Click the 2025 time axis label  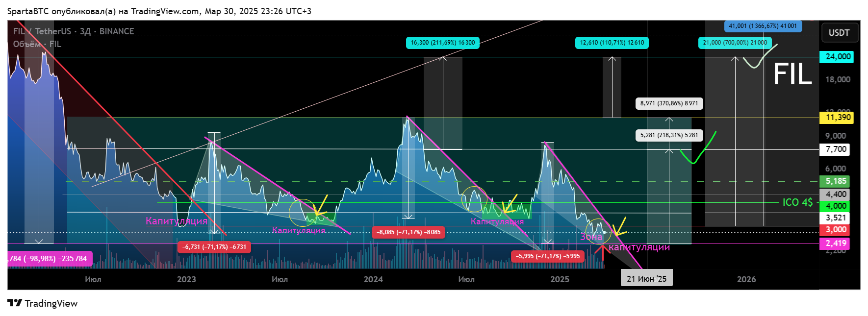pos(560,279)
